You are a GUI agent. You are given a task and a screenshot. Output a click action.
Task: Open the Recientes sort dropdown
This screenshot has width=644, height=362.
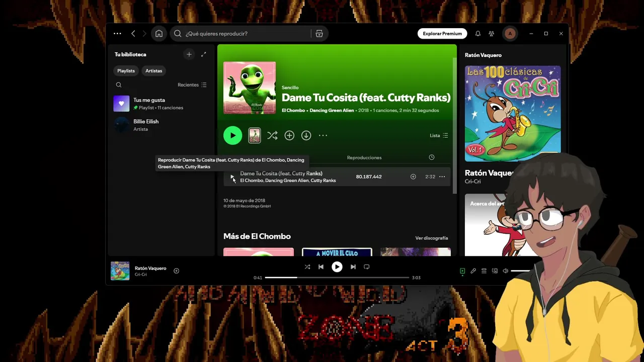[x=192, y=85]
